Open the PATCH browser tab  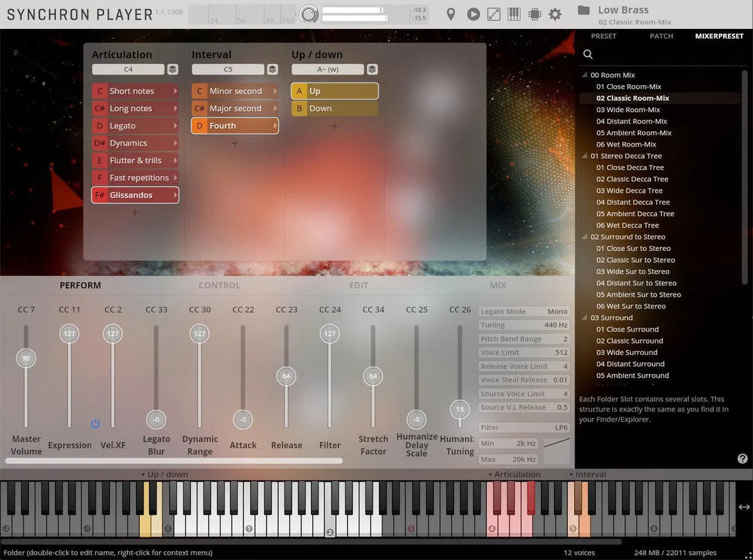tap(661, 36)
